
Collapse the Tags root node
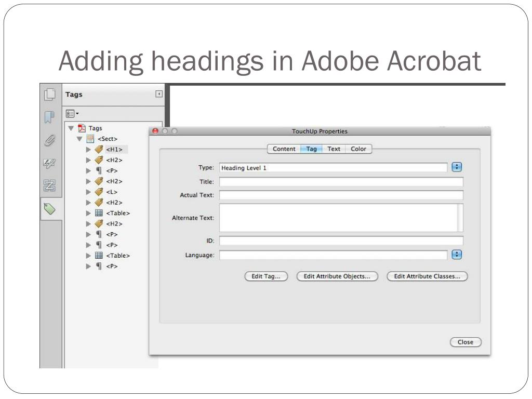click(71, 128)
